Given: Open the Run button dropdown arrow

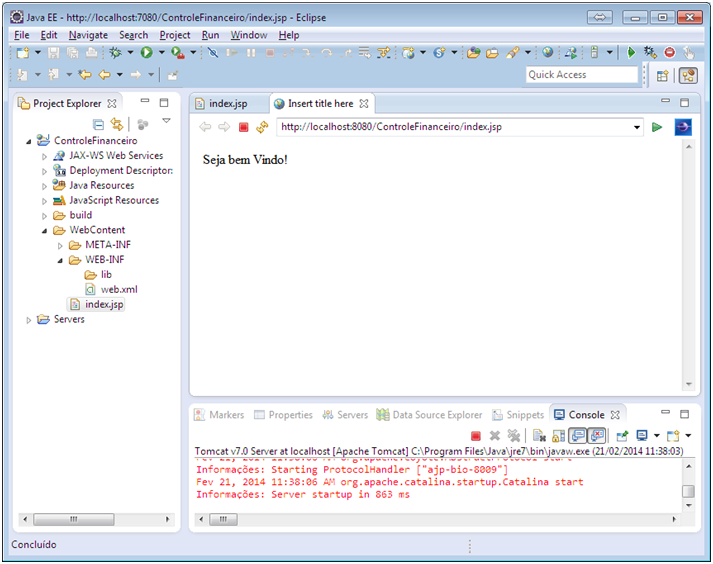Looking at the screenshot, I should click(x=161, y=53).
